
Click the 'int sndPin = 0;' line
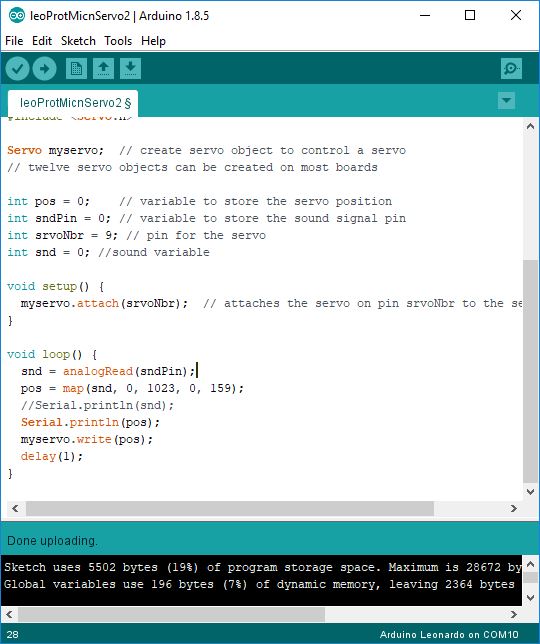coord(206,218)
